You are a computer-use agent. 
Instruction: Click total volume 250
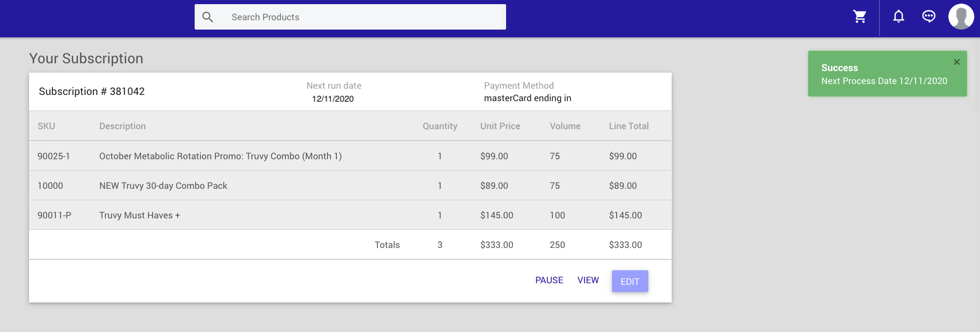(x=557, y=245)
